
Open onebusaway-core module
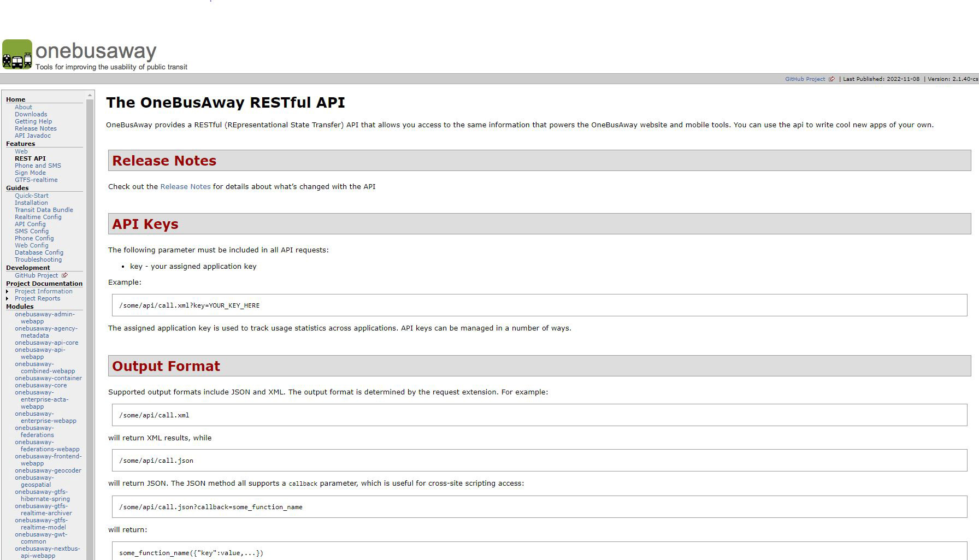[40, 385]
